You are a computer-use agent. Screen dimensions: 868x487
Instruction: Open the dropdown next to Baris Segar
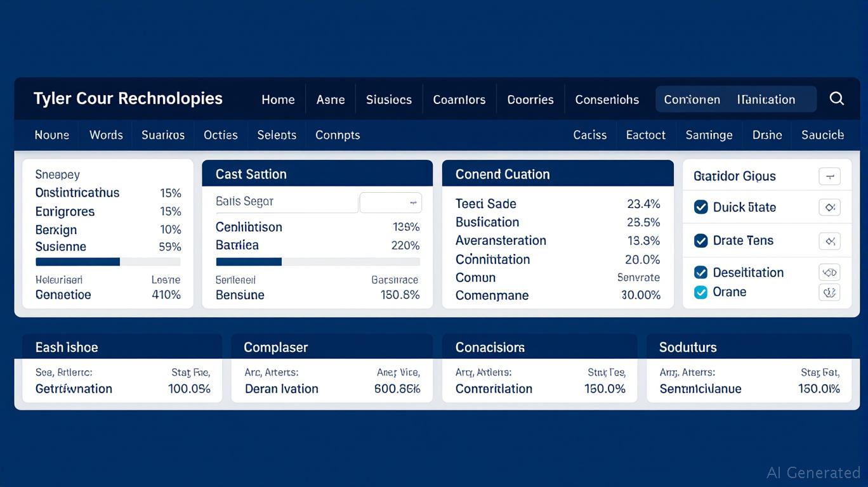(391, 203)
